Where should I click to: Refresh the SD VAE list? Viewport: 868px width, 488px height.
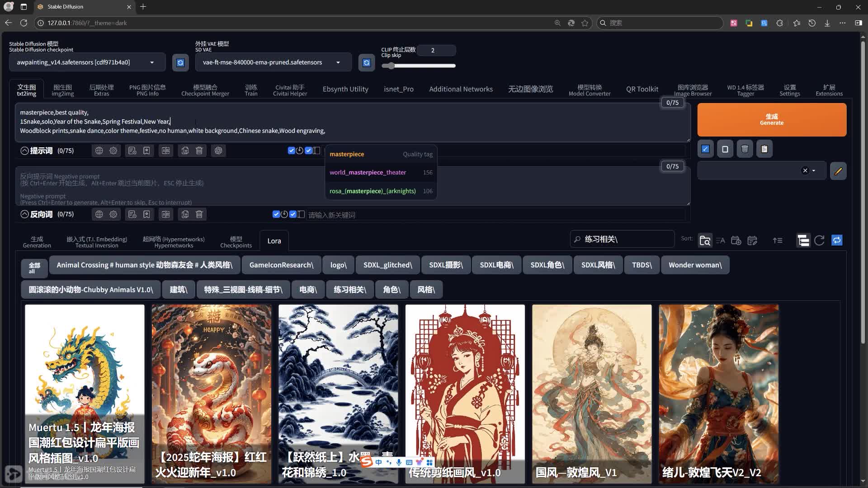[367, 62]
